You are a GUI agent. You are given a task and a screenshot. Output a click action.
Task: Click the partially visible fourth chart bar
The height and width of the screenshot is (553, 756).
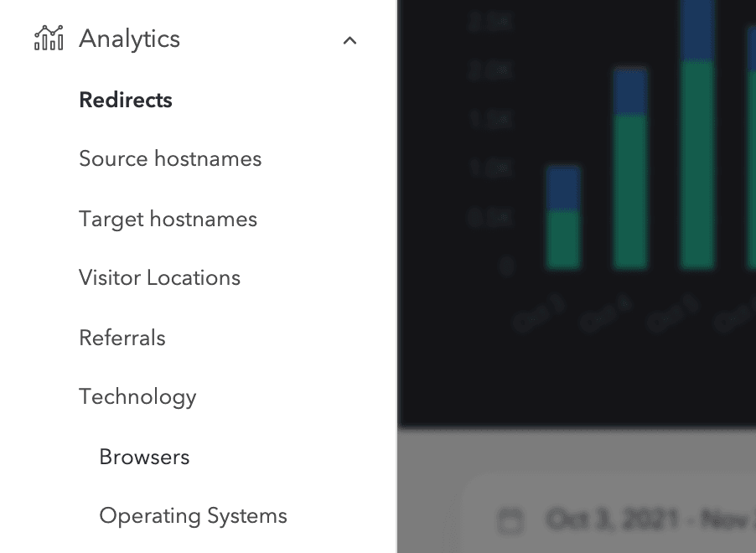[751, 151]
